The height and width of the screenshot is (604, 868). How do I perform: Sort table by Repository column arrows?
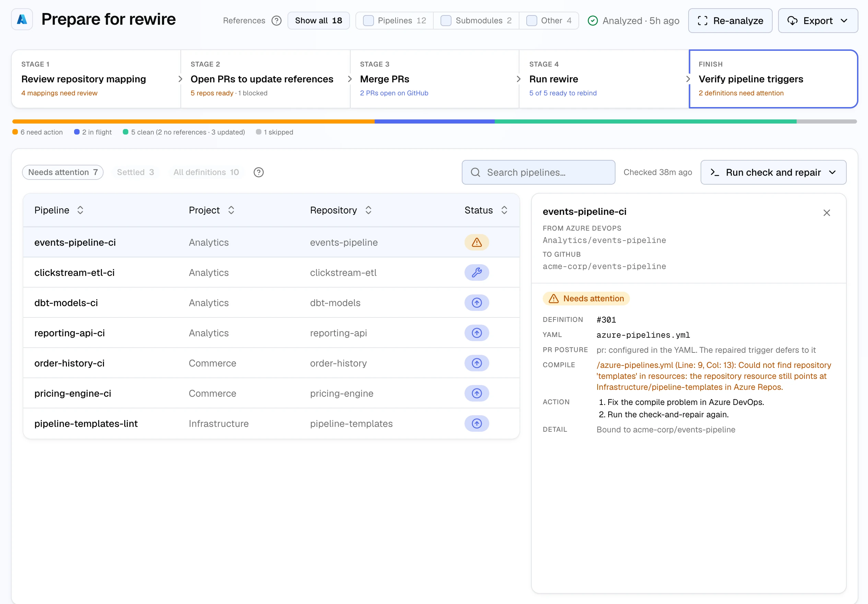click(368, 210)
